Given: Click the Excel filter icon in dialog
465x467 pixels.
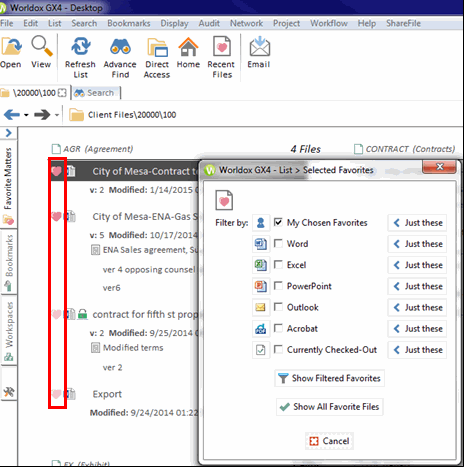Looking at the screenshot, I should click(261, 265).
